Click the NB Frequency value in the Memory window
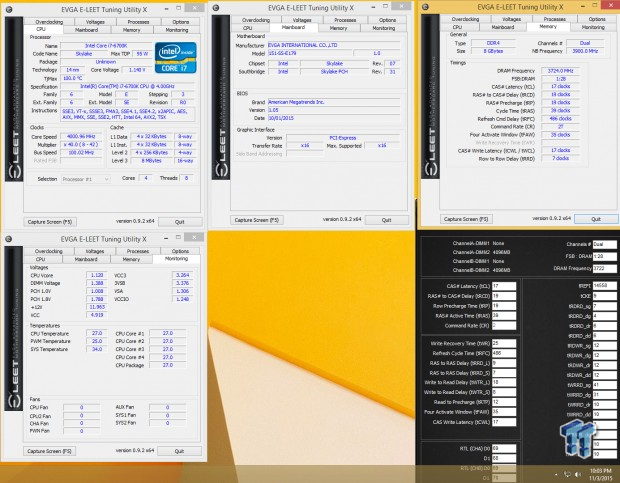This screenshot has width=620, height=483. point(585,51)
